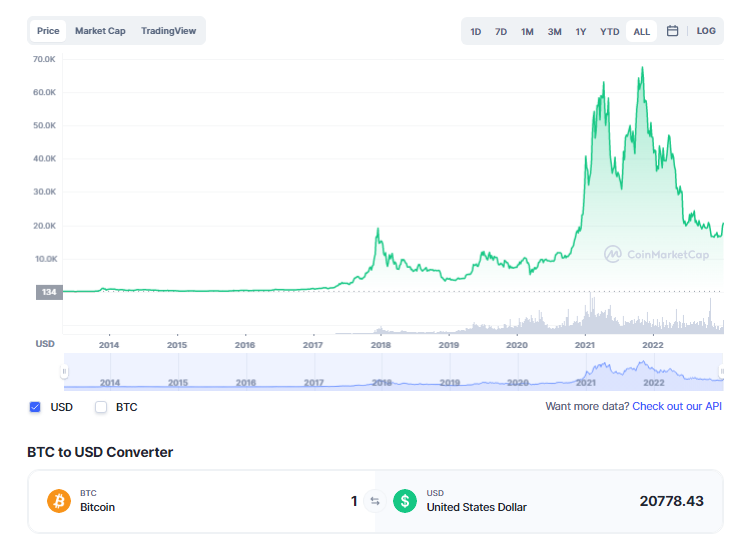The height and width of the screenshot is (547, 744).
Task: Select the 3M time range
Action: tap(554, 31)
